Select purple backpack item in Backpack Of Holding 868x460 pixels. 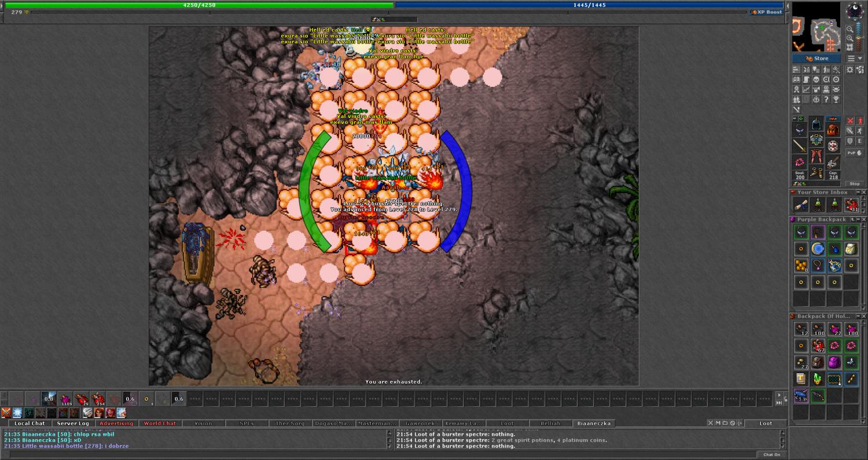tap(834, 363)
